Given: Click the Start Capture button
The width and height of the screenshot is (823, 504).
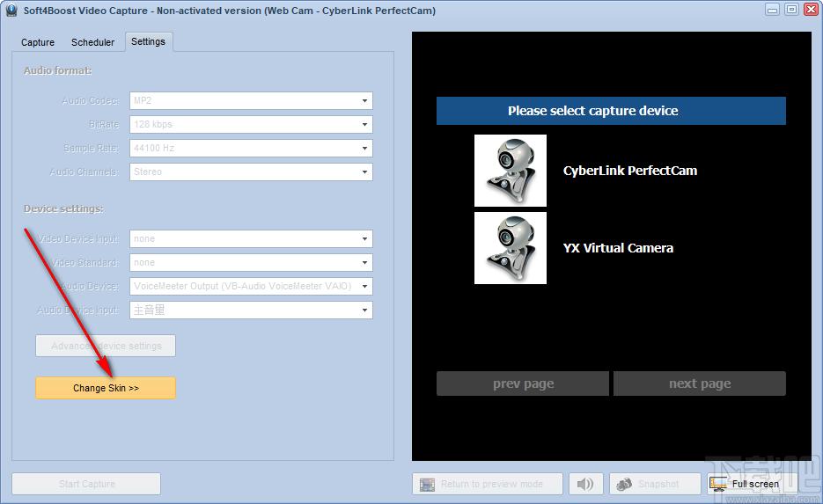Looking at the screenshot, I should point(86,484).
